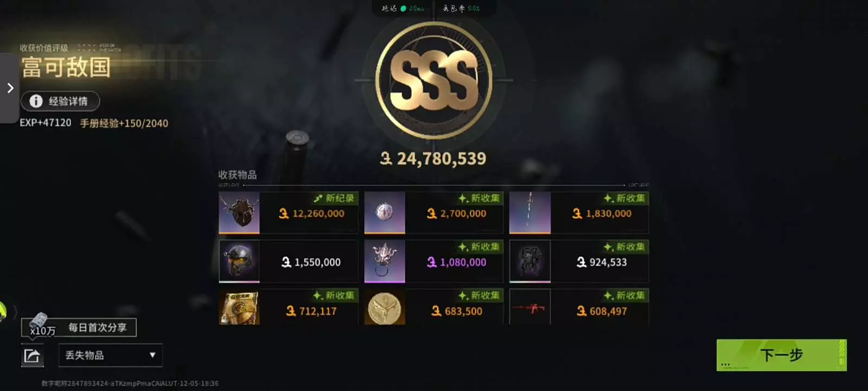Select the sword item worth 1,830,000

(x=579, y=212)
